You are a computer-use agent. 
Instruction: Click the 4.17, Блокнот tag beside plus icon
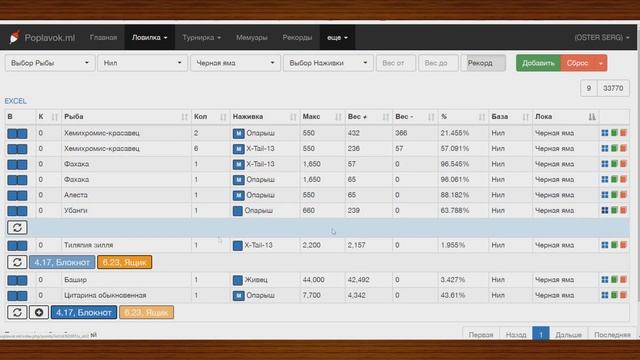click(84, 312)
